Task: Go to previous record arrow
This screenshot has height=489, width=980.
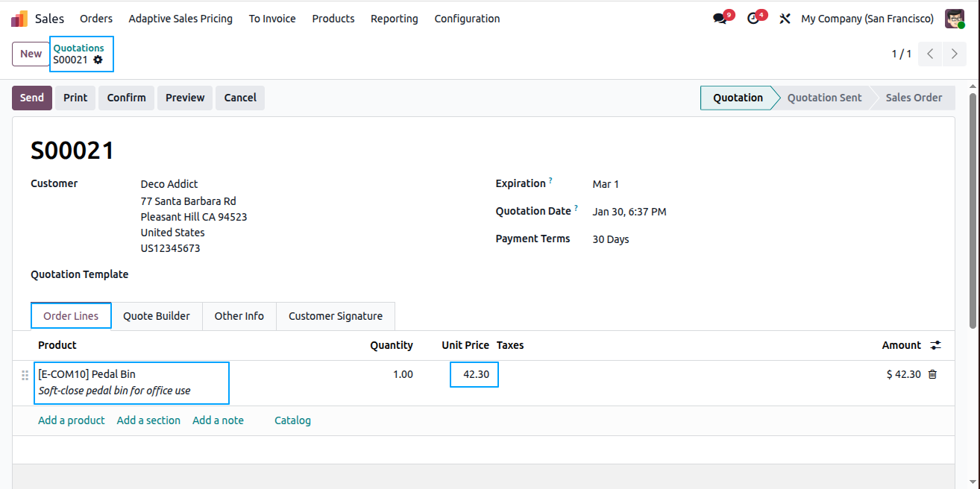Action: coord(930,54)
